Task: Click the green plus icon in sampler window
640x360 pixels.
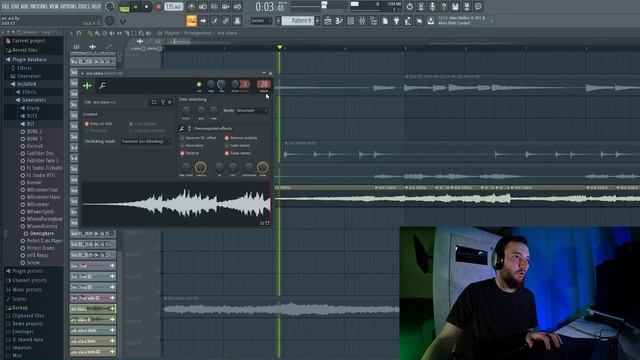Action: click(87, 86)
